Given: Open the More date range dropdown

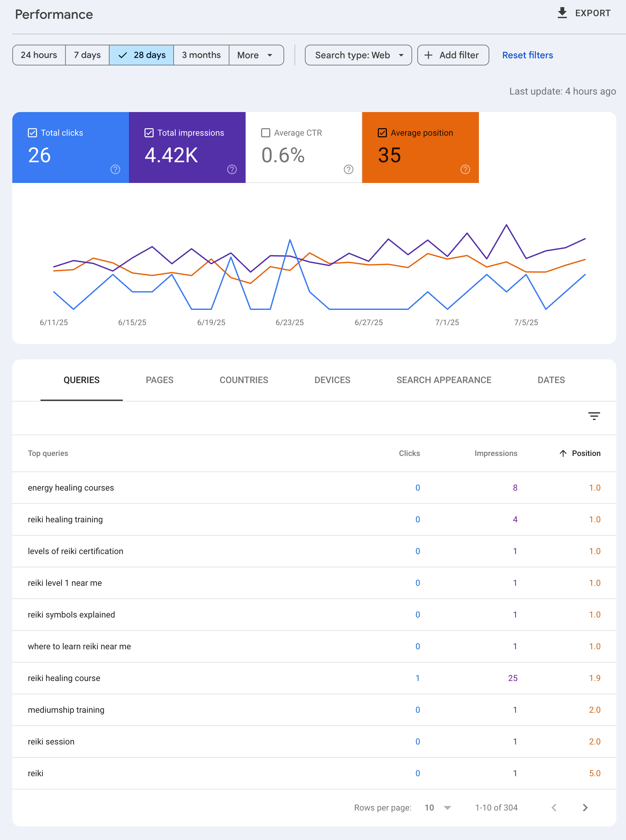Looking at the screenshot, I should [x=256, y=55].
